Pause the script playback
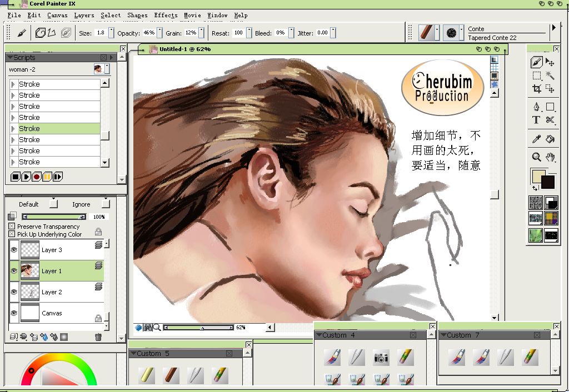569x392 pixels. (x=47, y=177)
